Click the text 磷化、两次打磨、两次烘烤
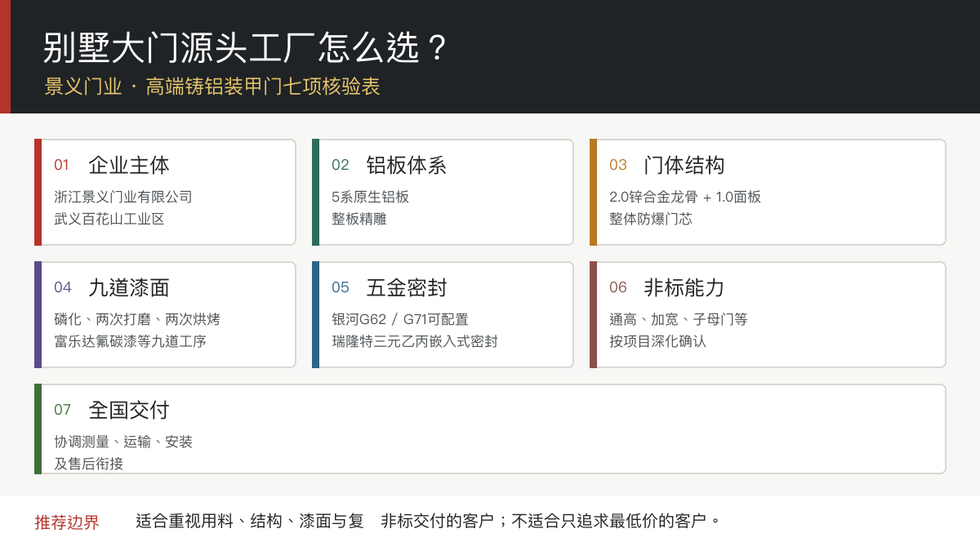The width and height of the screenshot is (980, 551). coord(137,319)
